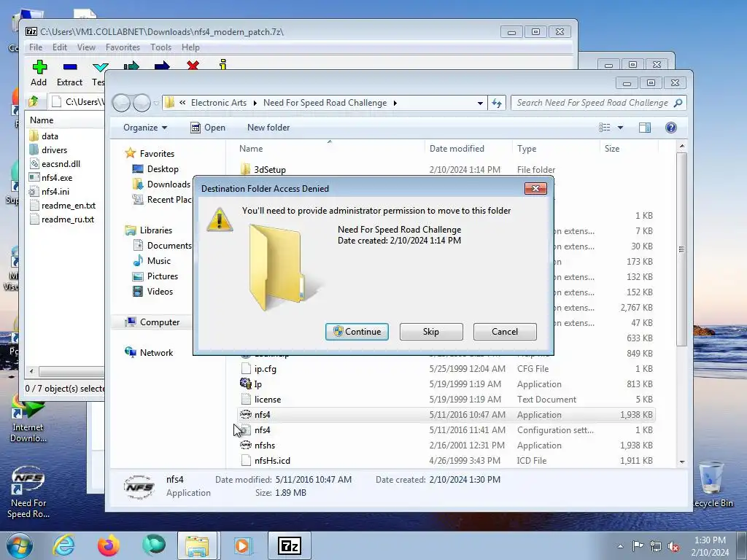Select the ip.cfg file

[446, 368]
